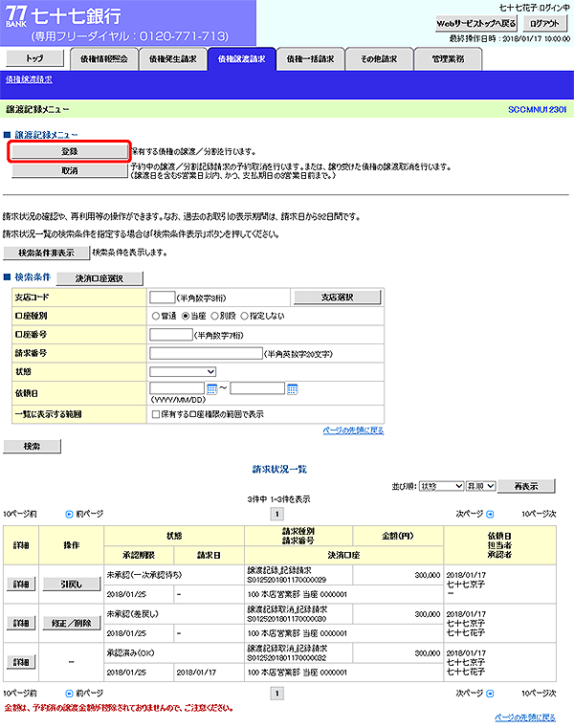This screenshot has height=728, width=574.
Task: Open the 債権譲渡請求 tab
Action: point(241,59)
